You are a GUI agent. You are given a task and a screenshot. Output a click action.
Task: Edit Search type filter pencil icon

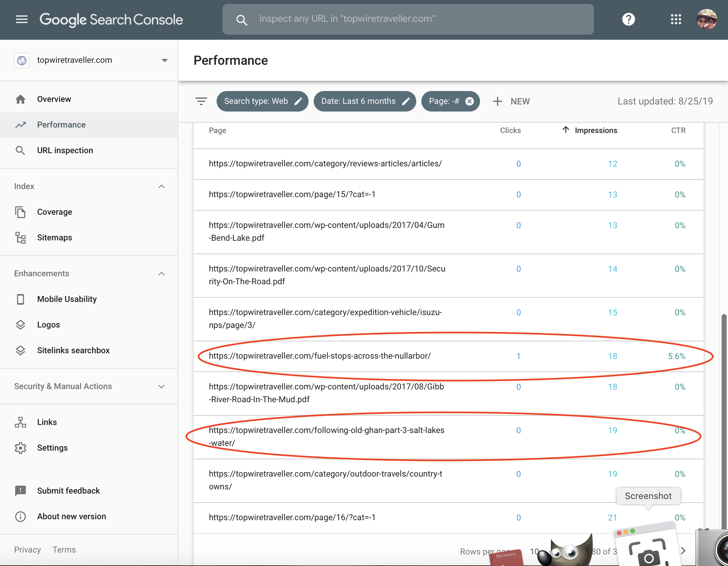click(x=298, y=101)
